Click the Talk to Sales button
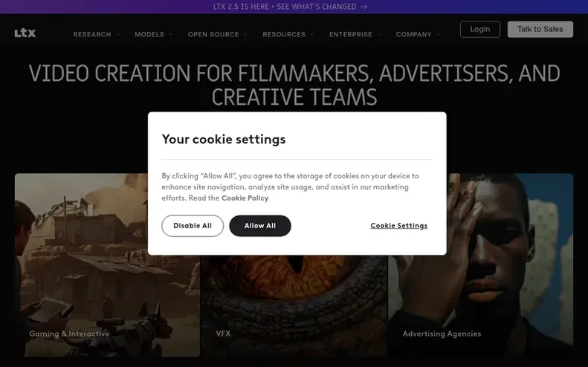 coord(540,29)
